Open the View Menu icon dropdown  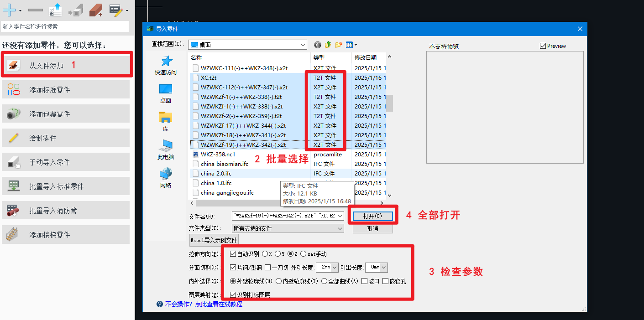click(x=351, y=45)
